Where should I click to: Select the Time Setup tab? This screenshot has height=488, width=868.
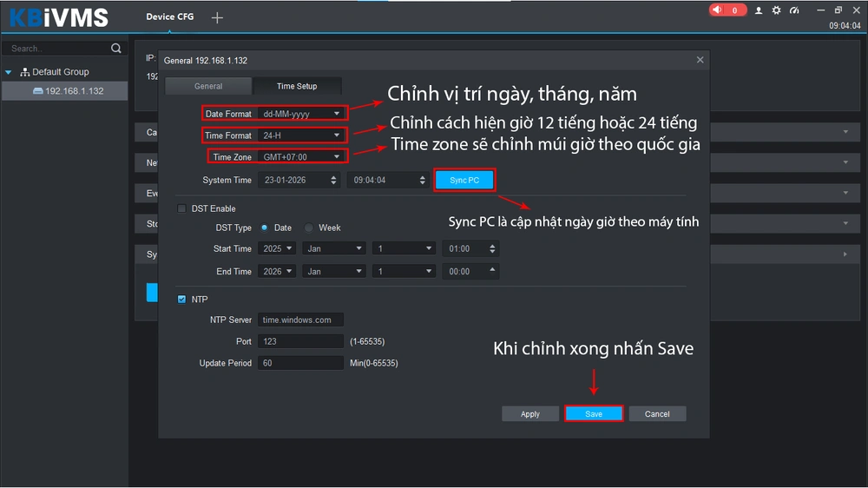click(297, 86)
